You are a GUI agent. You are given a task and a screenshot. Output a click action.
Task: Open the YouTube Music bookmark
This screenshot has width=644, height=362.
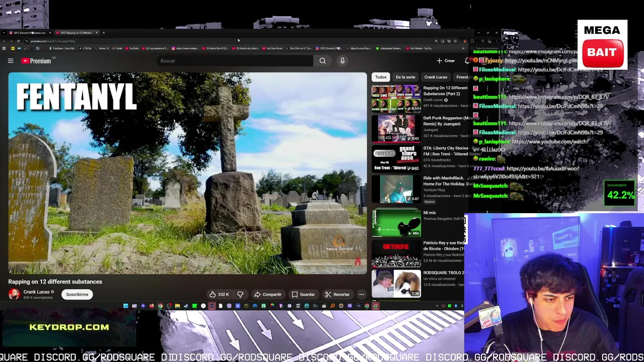pos(273,48)
